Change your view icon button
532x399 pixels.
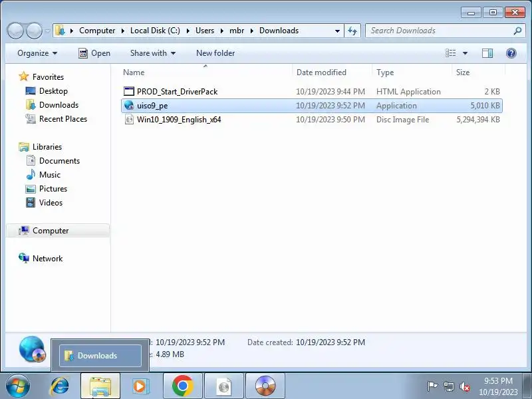[451, 53]
